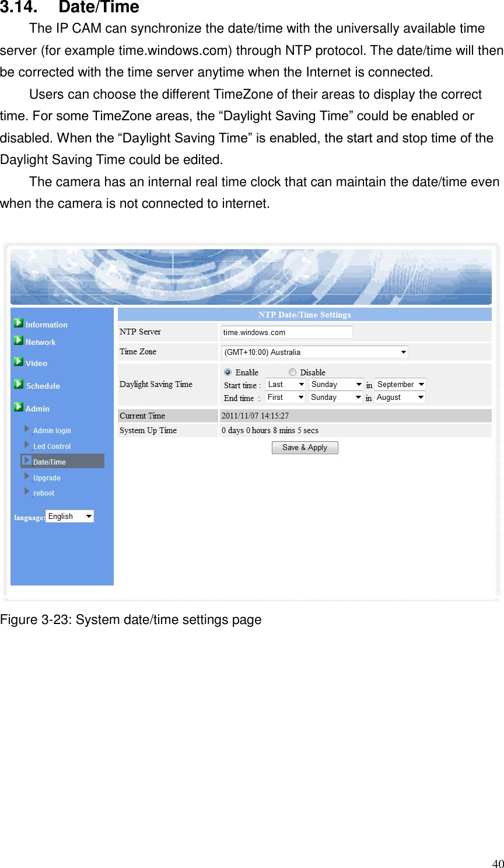Screen dimensions: 504x868
Task: Select Disable for Daylight Saving Time
Action: (293, 372)
